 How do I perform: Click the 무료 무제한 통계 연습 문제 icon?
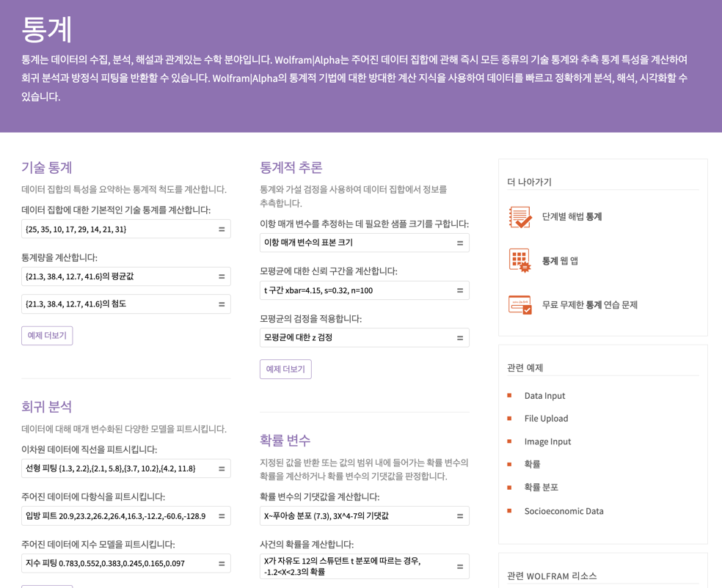519,305
